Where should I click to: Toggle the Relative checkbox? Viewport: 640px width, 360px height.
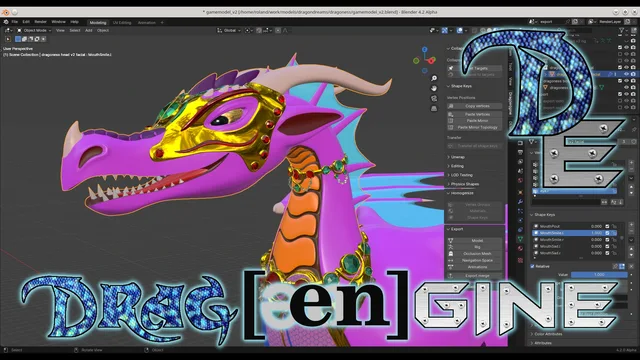pos(533,267)
